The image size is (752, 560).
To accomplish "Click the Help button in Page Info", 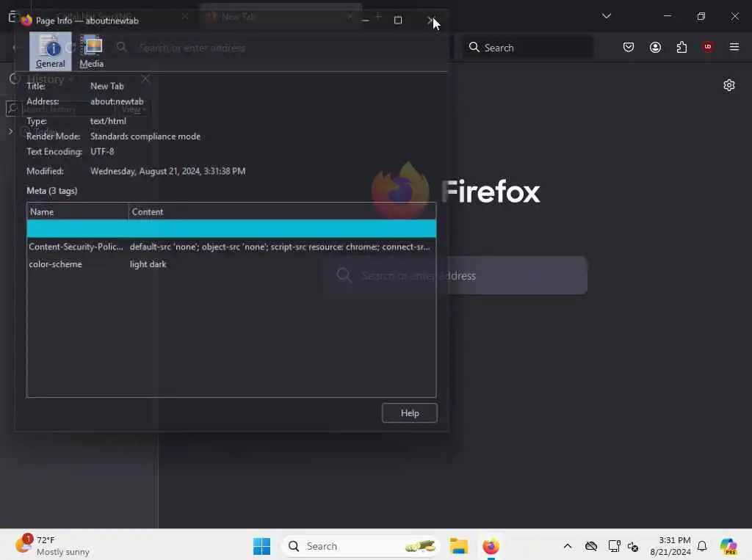I will 410,412.
